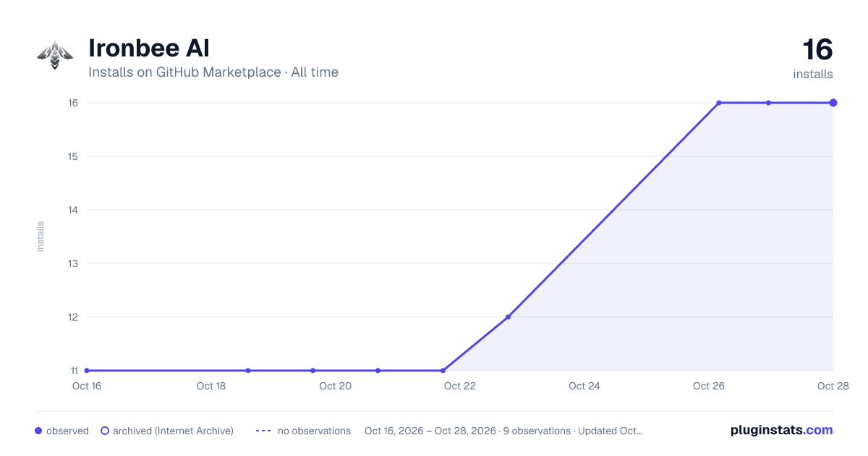Click the 'observed' legend text

[x=67, y=431]
